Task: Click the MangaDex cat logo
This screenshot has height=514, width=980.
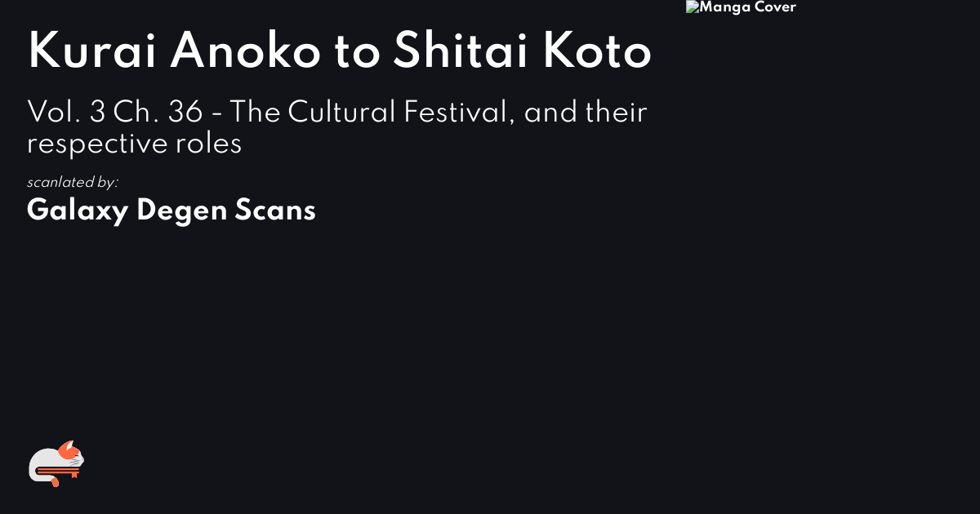Action: coord(56,463)
